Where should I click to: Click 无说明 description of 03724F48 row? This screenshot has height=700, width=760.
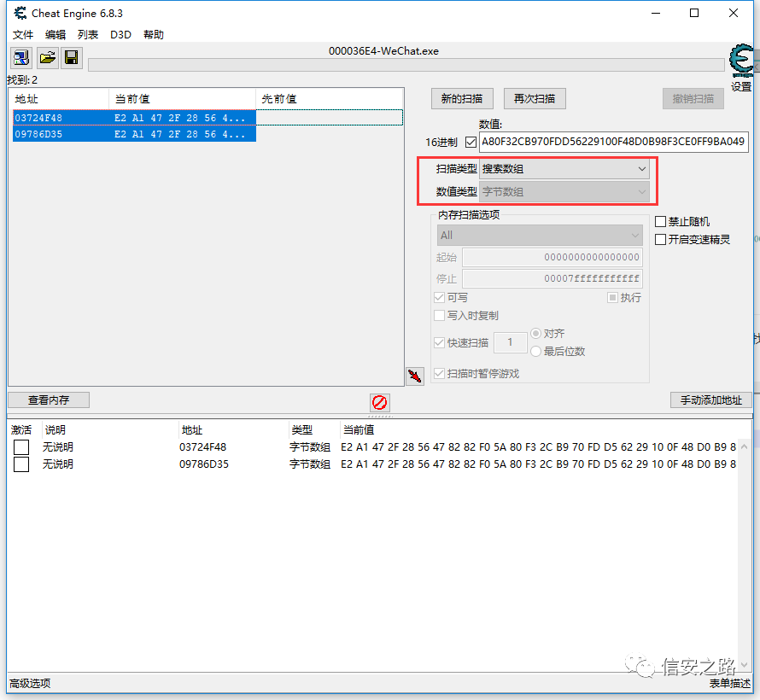point(58,447)
